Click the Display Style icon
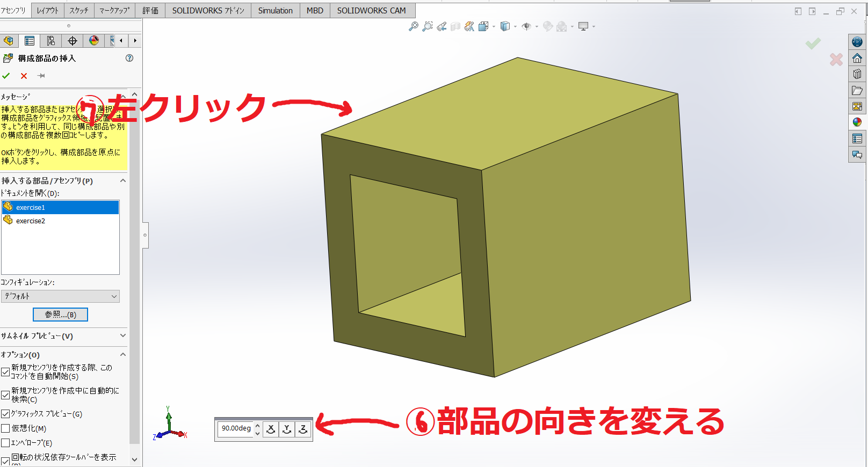868x467 pixels. pyautogui.click(x=505, y=26)
